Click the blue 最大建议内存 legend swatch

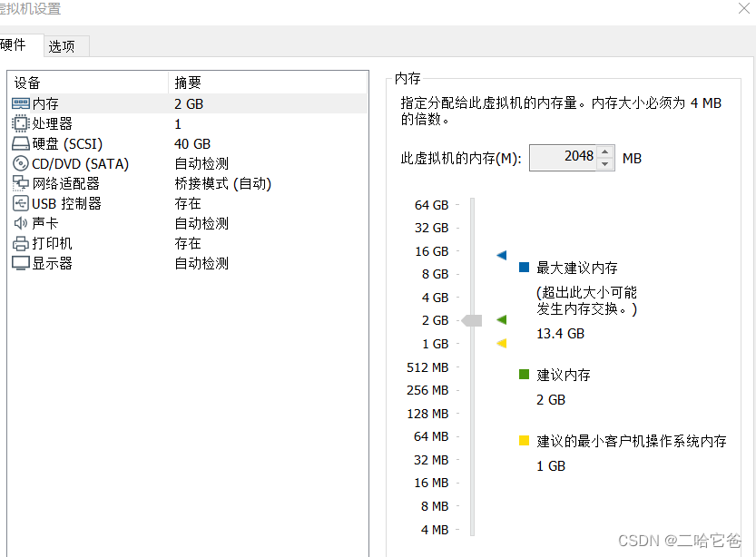pyautogui.click(x=524, y=268)
